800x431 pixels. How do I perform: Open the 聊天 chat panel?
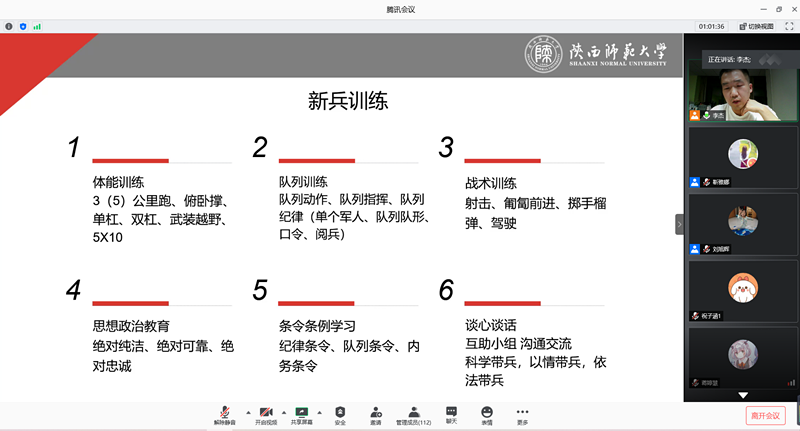pyautogui.click(x=451, y=414)
